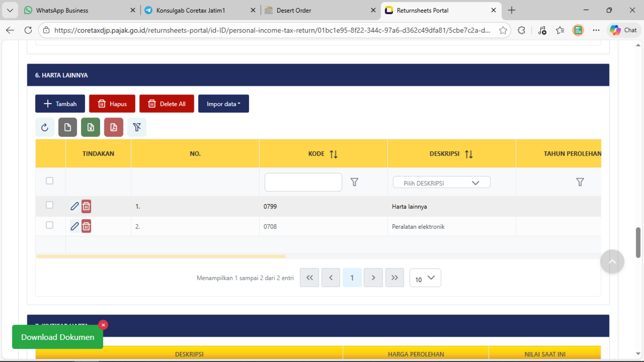
Task: Open the Pilih DESKRIPSI dropdown
Action: (441, 183)
